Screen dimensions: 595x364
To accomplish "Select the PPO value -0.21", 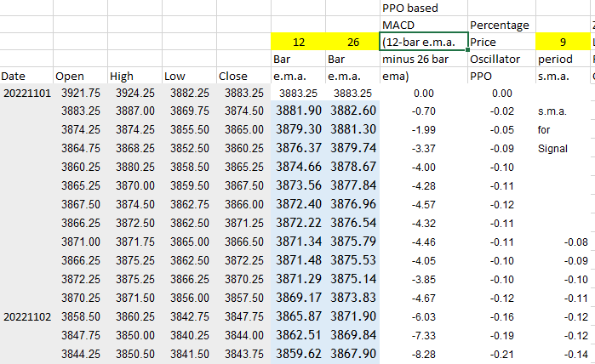I will [501, 353].
